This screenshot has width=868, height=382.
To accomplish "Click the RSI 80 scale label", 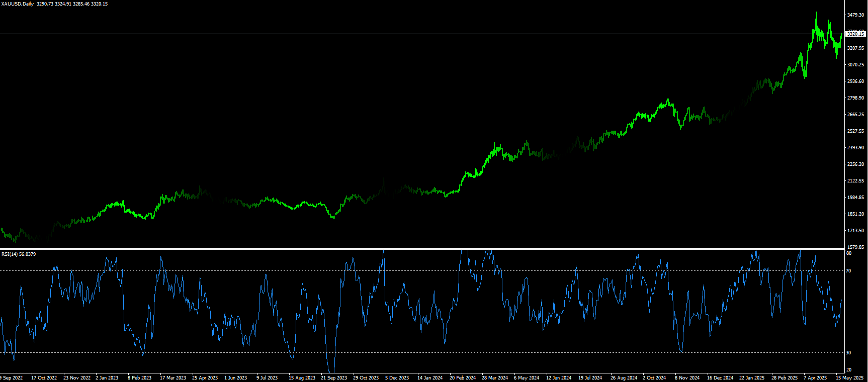I will [848, 253].
